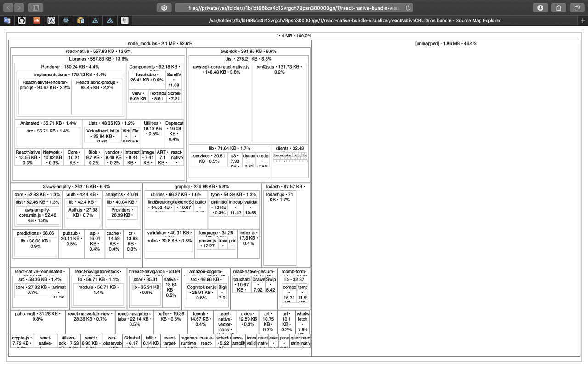Select the tslib 6.14 KB cell
This screenshot has width=588, height=368.
150,340
